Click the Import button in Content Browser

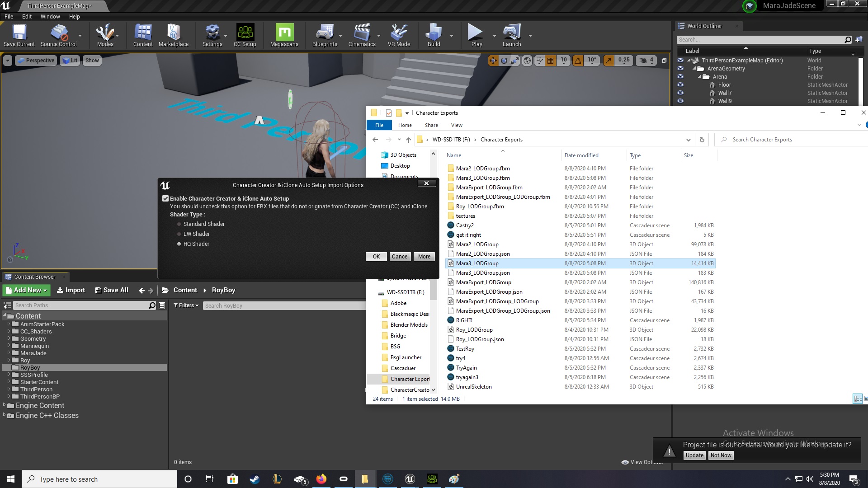click(x=71, y=290)
